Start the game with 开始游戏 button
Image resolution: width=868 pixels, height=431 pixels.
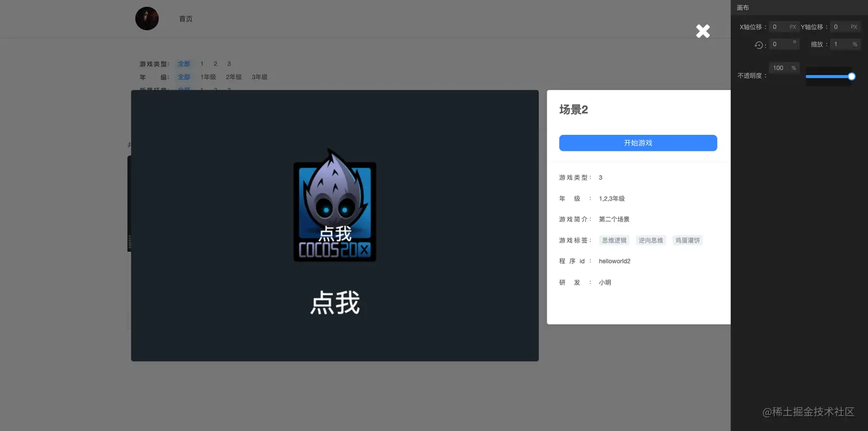click(638, 143)
